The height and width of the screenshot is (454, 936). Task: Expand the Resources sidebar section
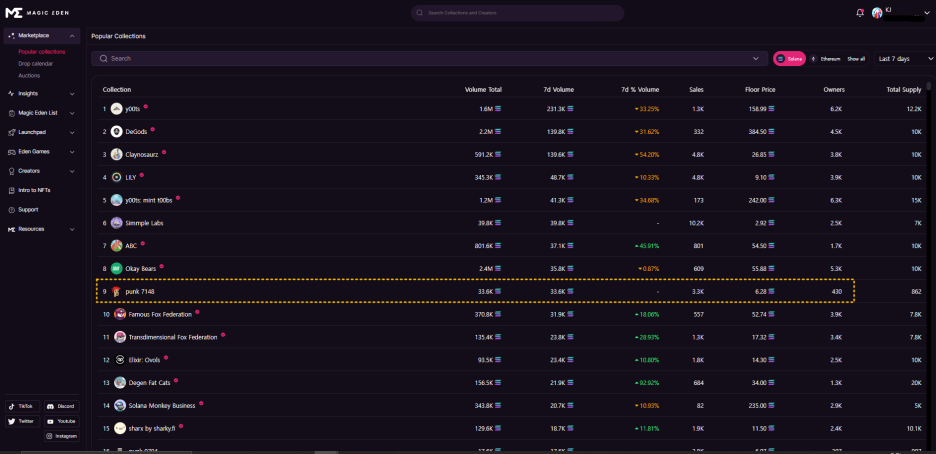pos(72,229)
